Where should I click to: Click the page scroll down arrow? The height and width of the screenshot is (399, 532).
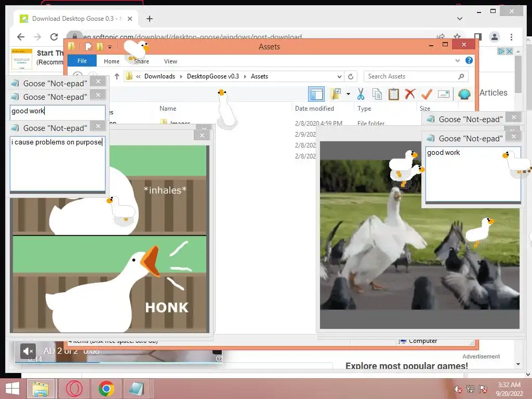[x=518, y=364]
